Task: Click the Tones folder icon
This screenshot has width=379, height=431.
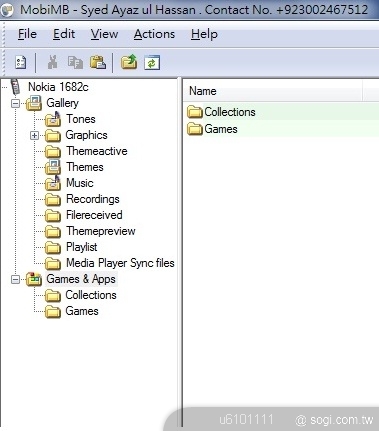Action: (53, 119)
